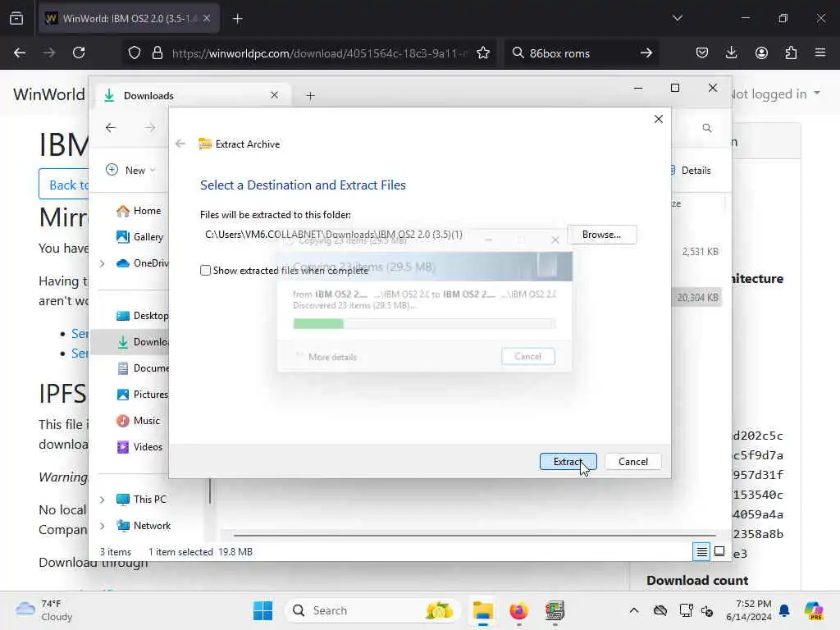Open a new Firefox tab
Screen dimensions: 840x630
point(238,19)
